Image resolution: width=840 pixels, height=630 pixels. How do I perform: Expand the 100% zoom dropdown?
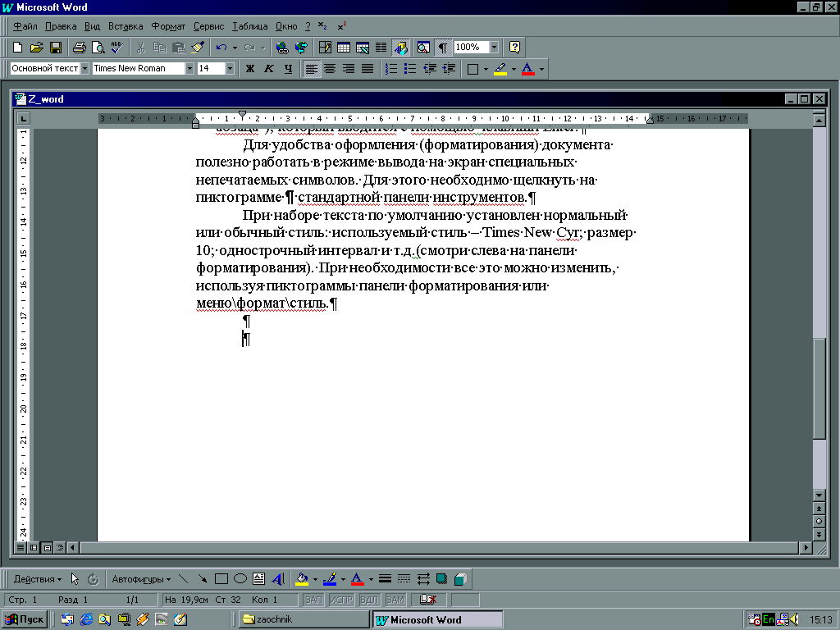(x=494, y=48)
